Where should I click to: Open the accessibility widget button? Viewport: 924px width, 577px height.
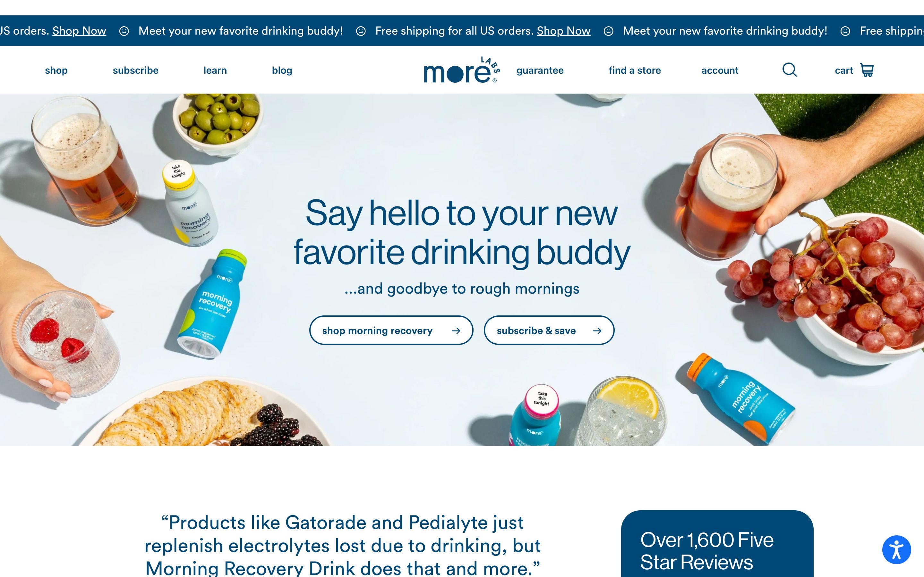896,549
